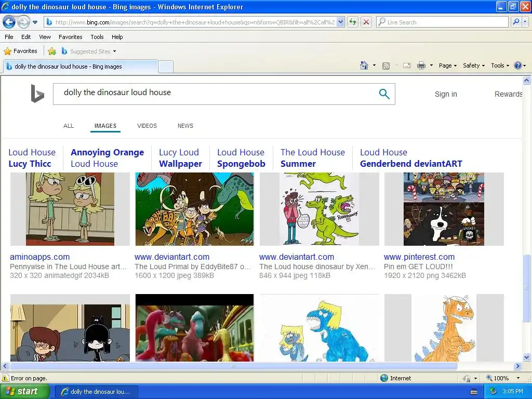
Task: Open the orange dinosaur drawing thumbnail
Action: click(x=444, y=328)
